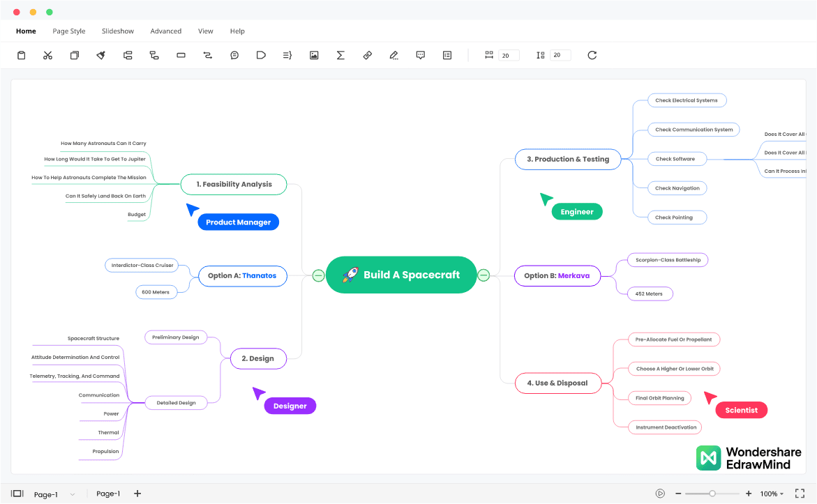Toggle the page panel icon at bottom-left
Image resolution: width=817 pixels, height=504 pixels.
click(x=17, y=494)
